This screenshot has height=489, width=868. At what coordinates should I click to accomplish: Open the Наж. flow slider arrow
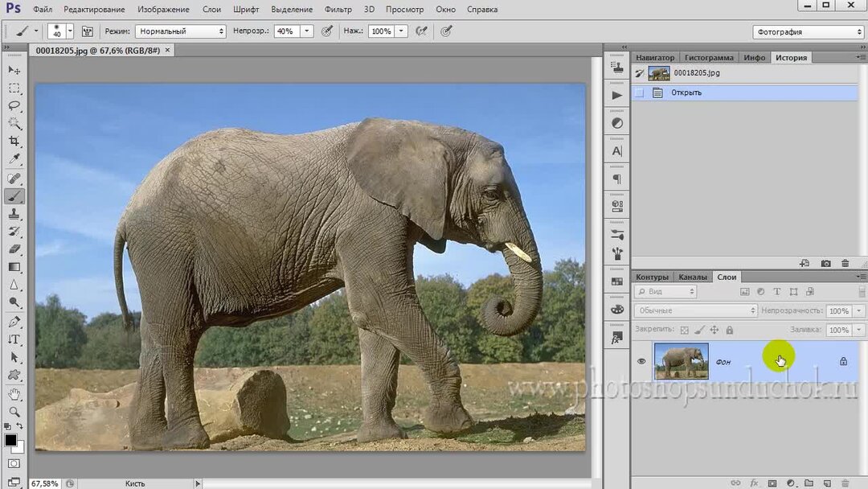[x=401, y=31]
